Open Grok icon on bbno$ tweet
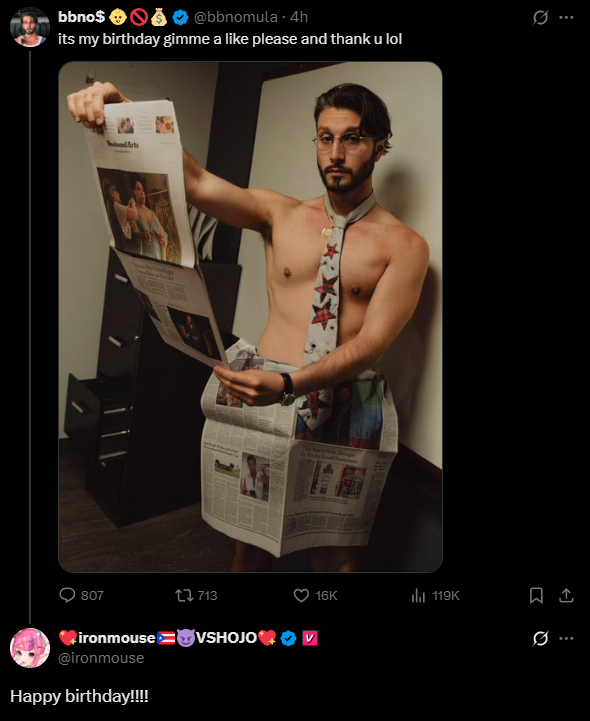 pos(540,17)
